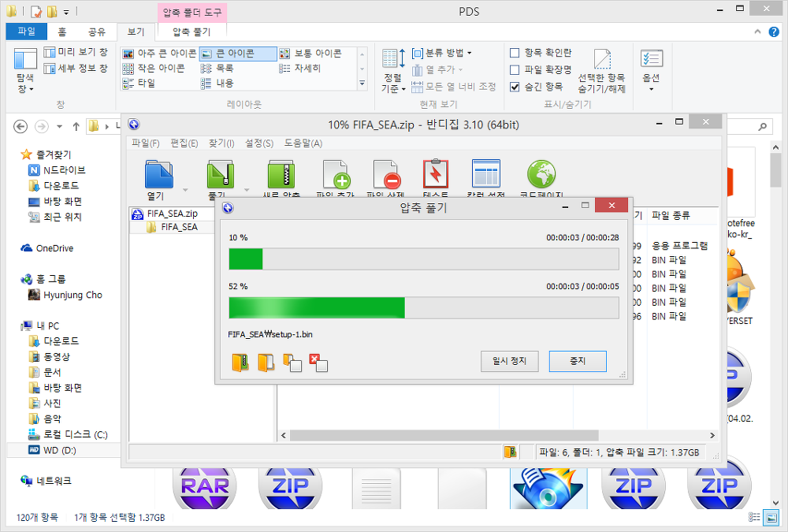Screen dimensions: 788x532
Task: Switch to Explorer 파일 tab
Action: [x=27, y=32]
